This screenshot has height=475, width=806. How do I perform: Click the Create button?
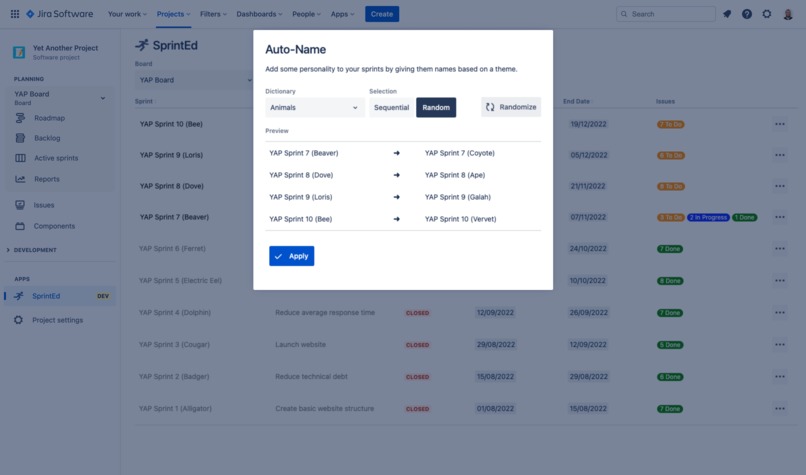(x=382, y=14)
